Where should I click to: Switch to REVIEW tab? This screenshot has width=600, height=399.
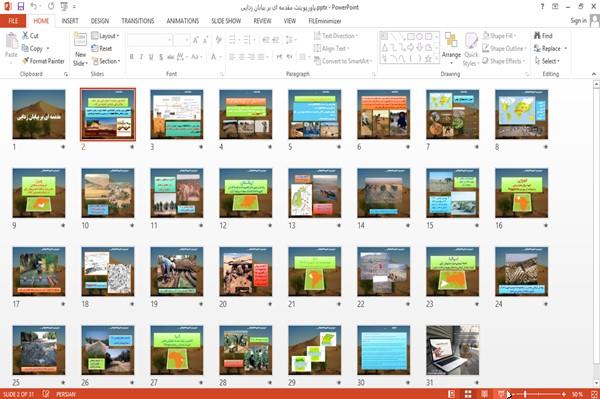pos(262,21)
